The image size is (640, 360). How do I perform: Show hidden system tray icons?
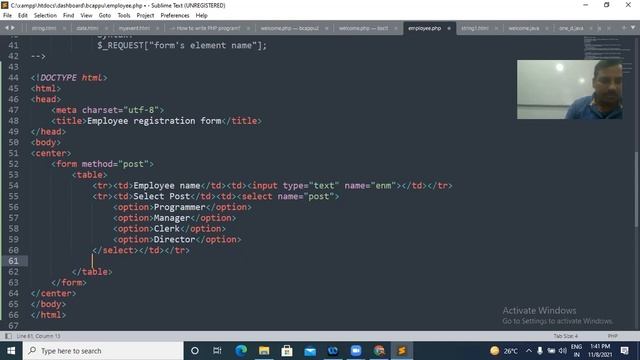click(529, 351)
